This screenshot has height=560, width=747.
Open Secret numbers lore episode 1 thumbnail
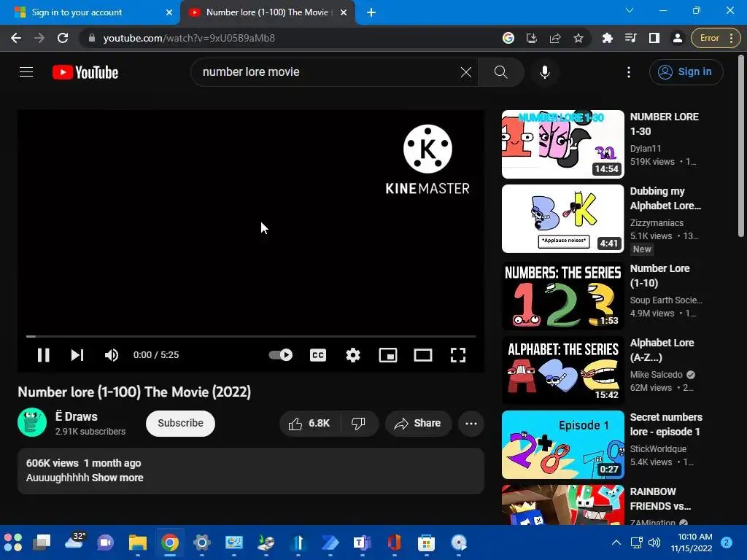pyautogui.click(x=562, y=445)
